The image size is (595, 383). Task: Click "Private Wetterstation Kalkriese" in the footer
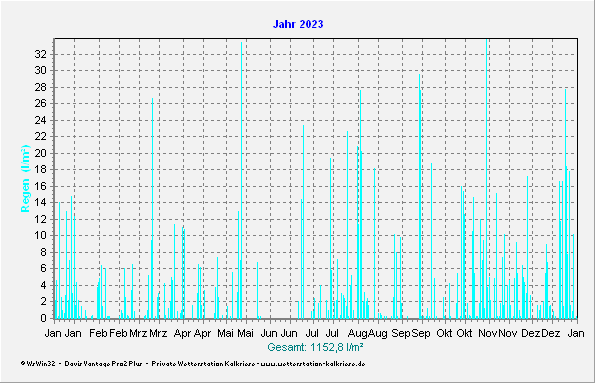(203, 364)
